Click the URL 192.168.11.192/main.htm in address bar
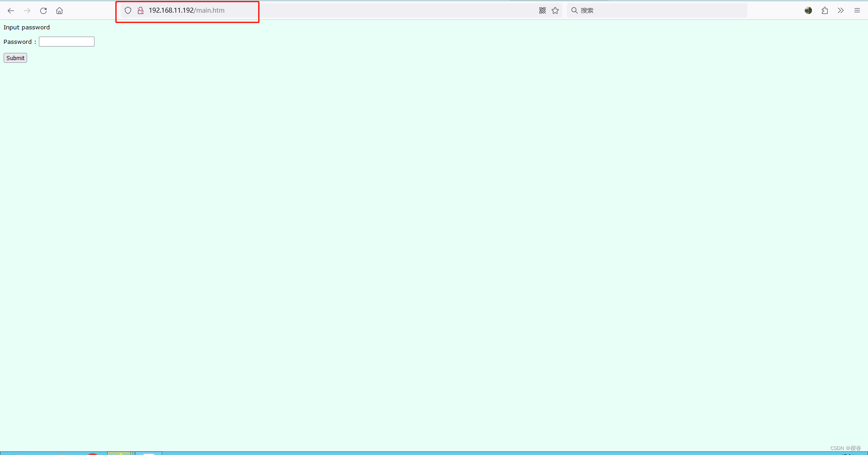The height and width of the screenshot is (455, 868). pyautogui.click(x=186, y=10)
